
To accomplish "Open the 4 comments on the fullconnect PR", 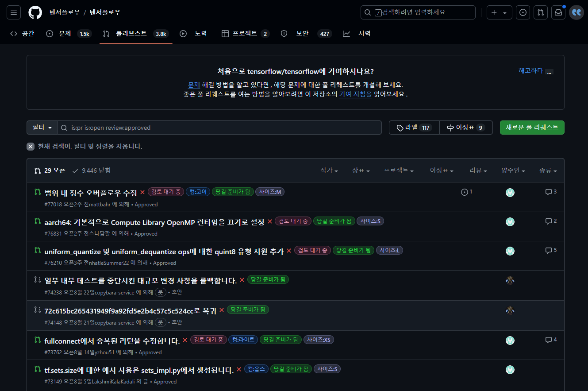I will pos(551,340).
